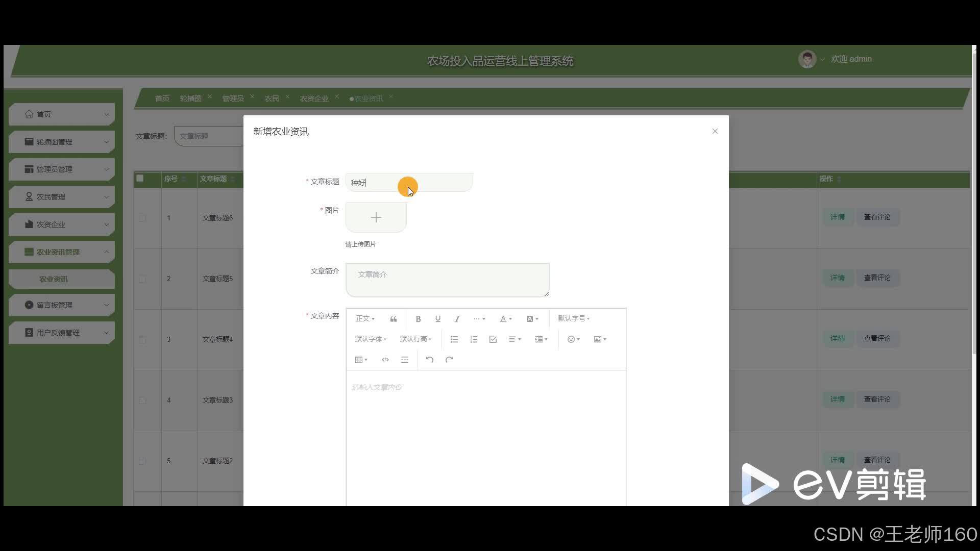Insert a numbered list
Viewport: 980px width, 551px height.
(474, 339)
